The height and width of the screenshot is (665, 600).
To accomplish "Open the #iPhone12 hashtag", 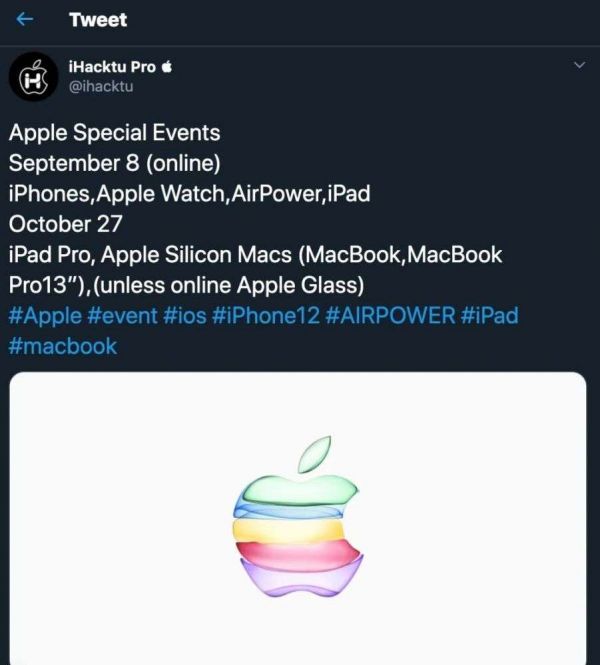I will (267, 316).
